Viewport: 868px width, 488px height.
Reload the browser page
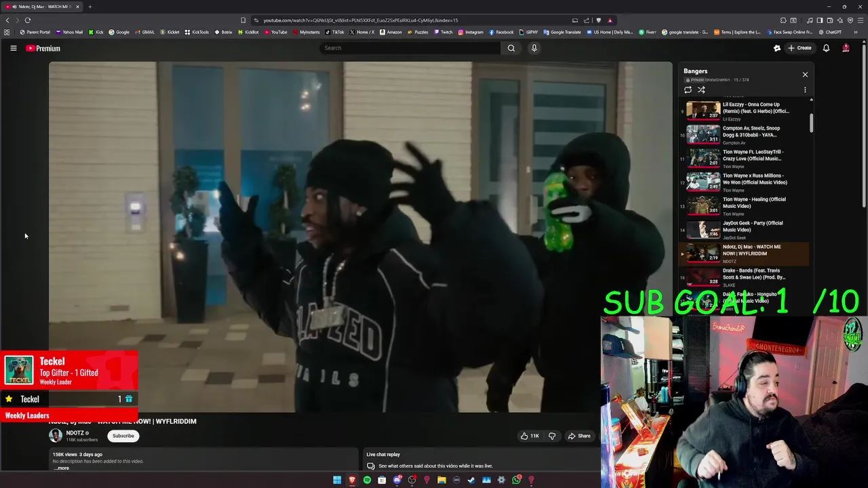click(x=28, y=20)
